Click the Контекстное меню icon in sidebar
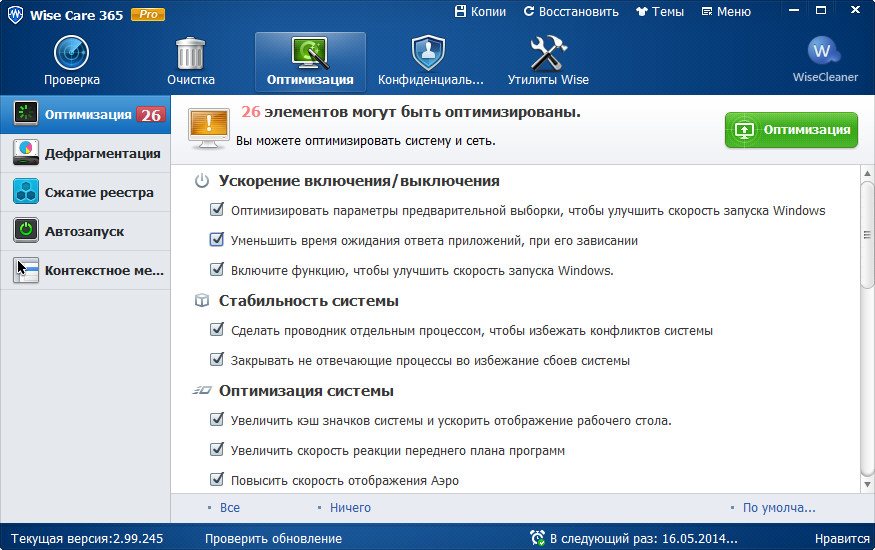The height and width of the screenshot is (550, 875). (26, 270)
